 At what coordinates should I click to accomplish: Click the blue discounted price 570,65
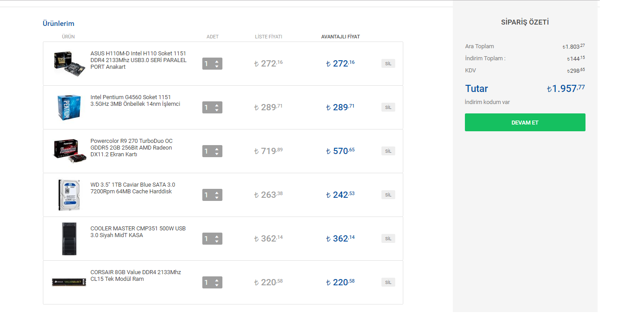(340, 151)
